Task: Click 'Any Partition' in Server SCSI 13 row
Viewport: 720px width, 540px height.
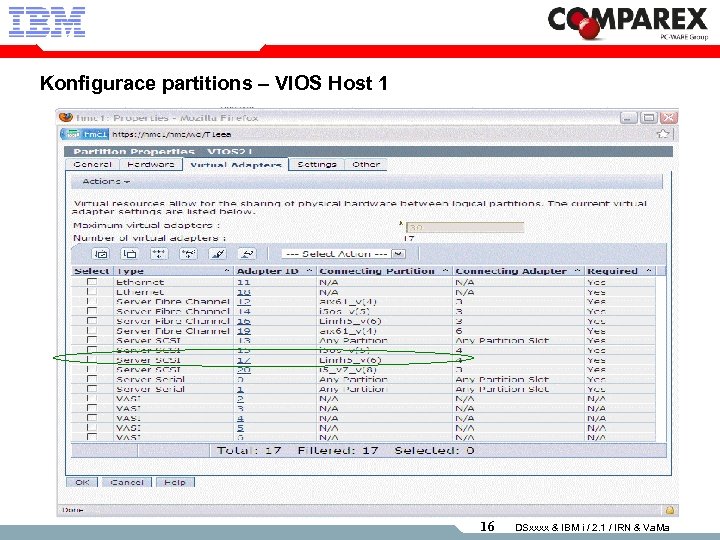Action: (x=353, y=340)
